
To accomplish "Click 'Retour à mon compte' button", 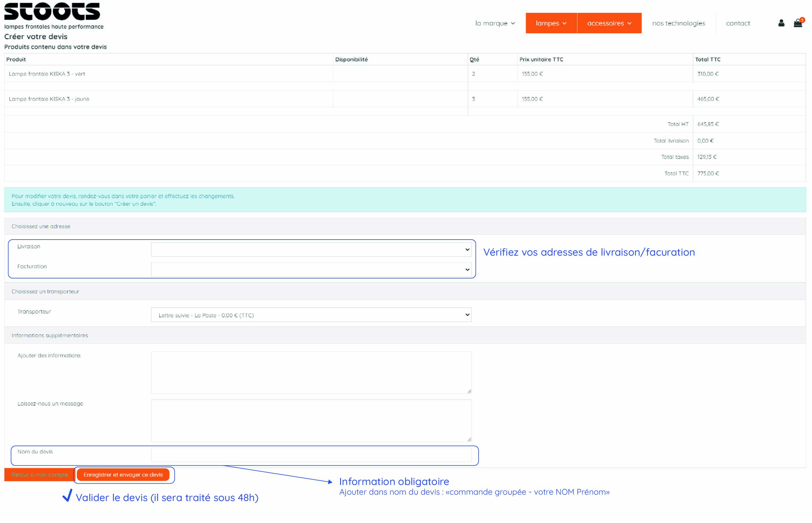I will tap(39, 474).
